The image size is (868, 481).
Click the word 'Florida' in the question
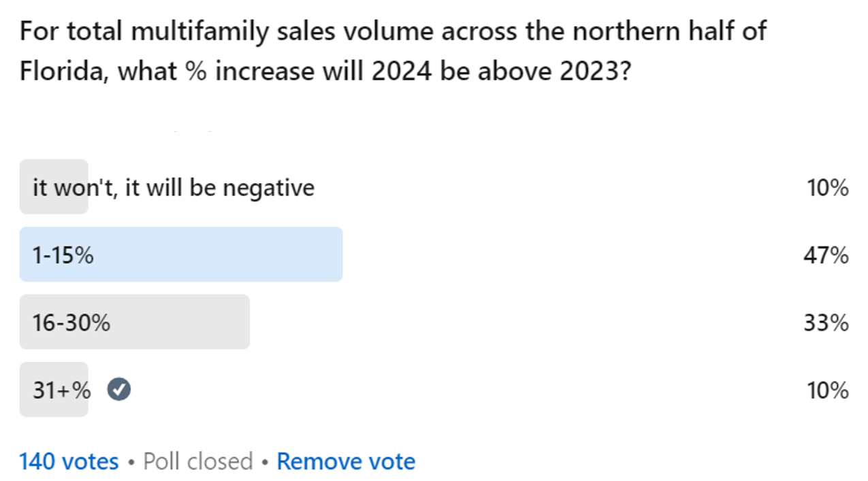coord(60,71)
